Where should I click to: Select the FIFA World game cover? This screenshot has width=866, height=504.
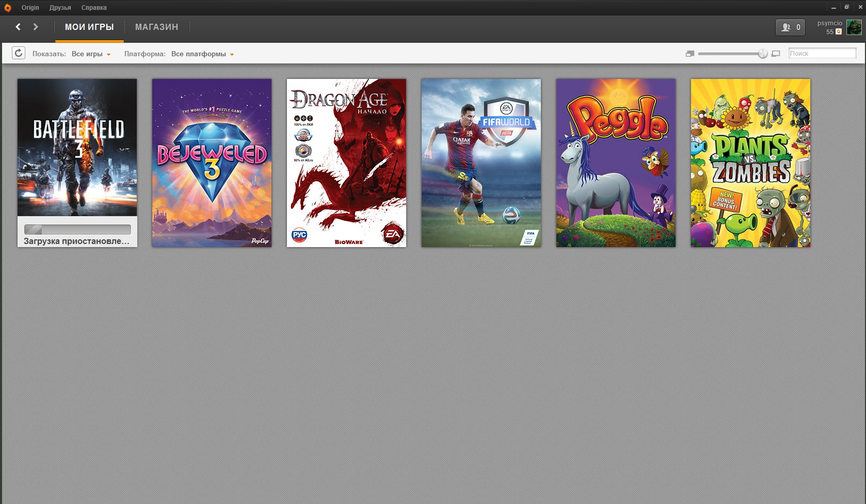point(481,163)
